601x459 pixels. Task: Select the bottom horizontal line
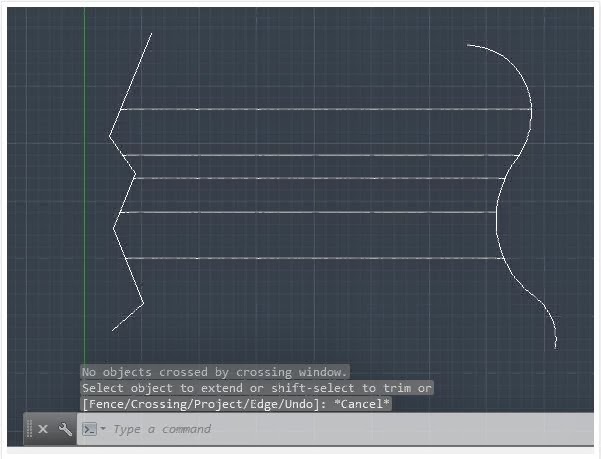(314, 258)
